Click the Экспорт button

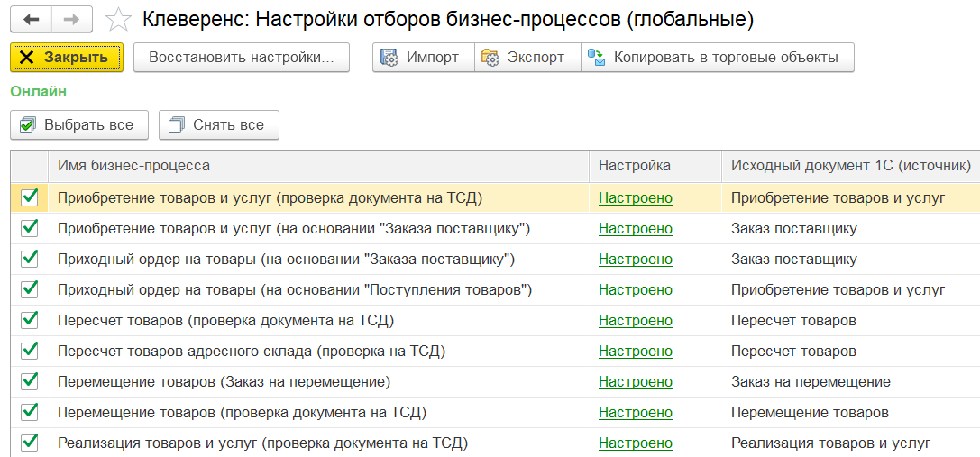click(x=527, y=58)
